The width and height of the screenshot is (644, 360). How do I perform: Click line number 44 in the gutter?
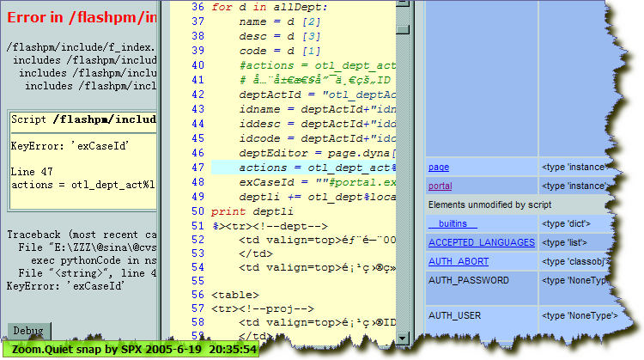(x=196, y=124)
